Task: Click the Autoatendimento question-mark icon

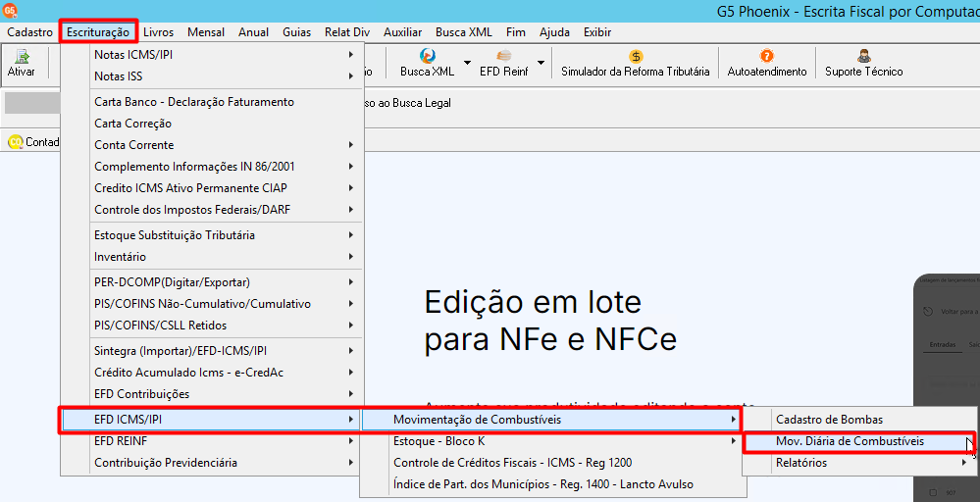Action: [767, 56]
